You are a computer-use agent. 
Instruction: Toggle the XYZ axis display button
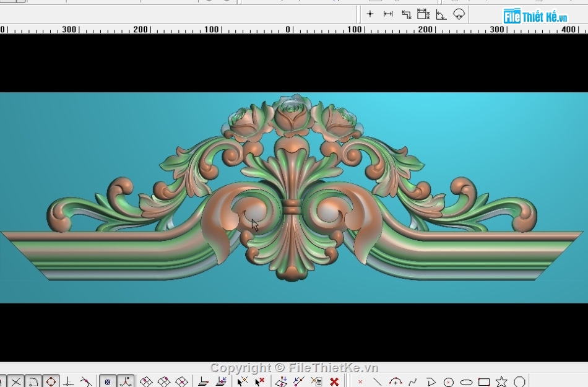126,382
